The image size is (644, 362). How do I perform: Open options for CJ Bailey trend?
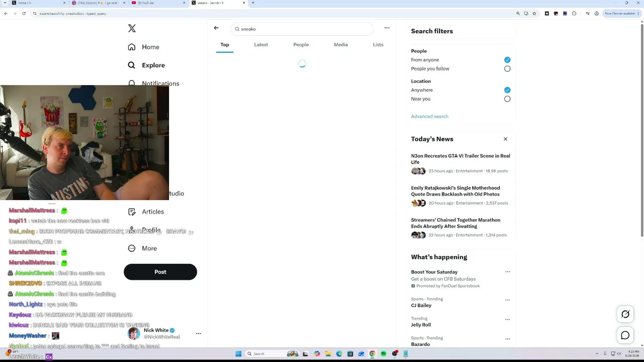507,300
